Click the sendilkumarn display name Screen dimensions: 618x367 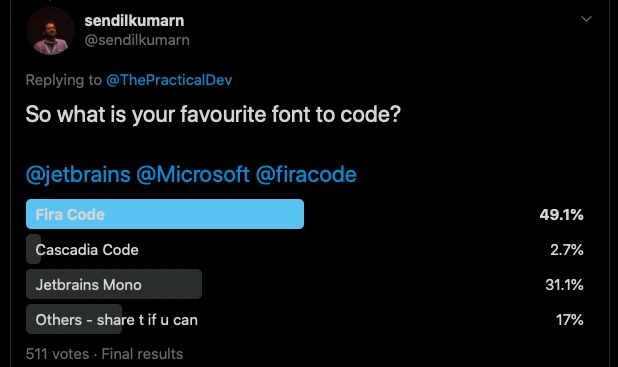coord(134,20)
